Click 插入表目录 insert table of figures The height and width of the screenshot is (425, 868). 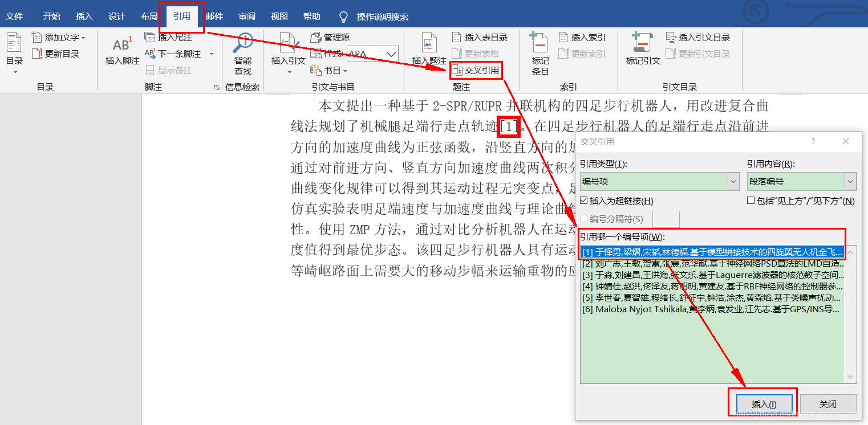480,38
